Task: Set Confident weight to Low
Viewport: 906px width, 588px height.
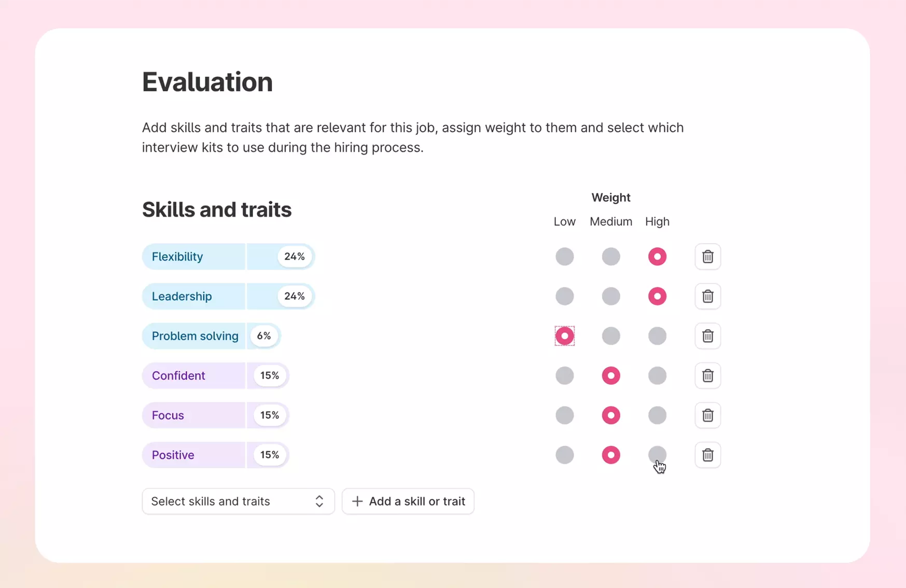Action: click(x=564, y=375)
